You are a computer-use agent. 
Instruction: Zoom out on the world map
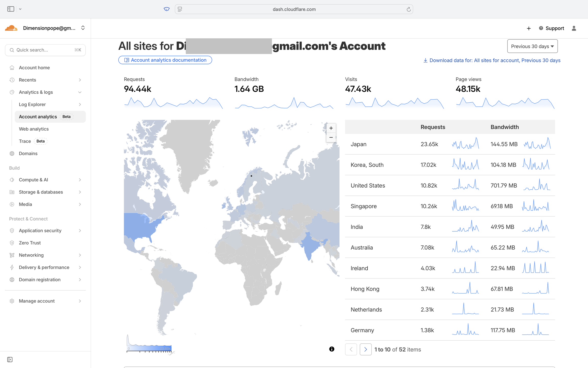pyautogui.click(x=331, y=138)
